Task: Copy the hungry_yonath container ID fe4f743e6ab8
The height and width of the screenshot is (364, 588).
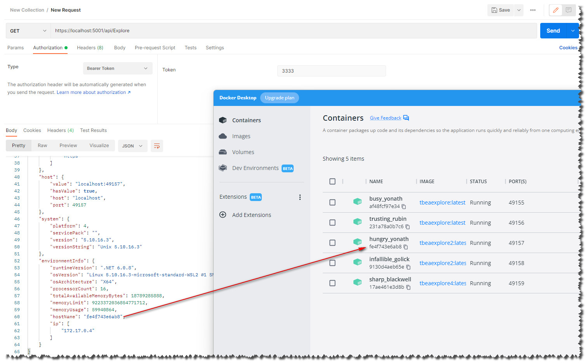Action: coord(406,247)
